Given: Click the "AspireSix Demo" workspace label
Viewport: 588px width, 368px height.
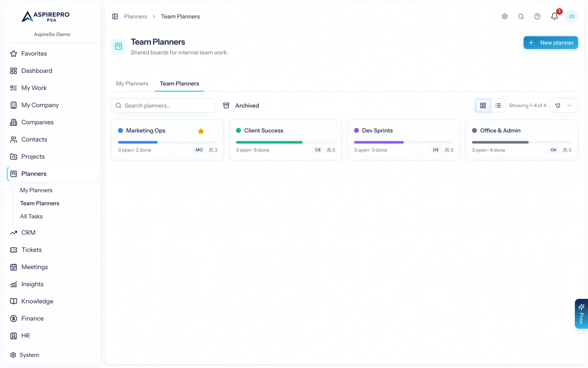Looking at the screenshot, I should click(52, 34).
